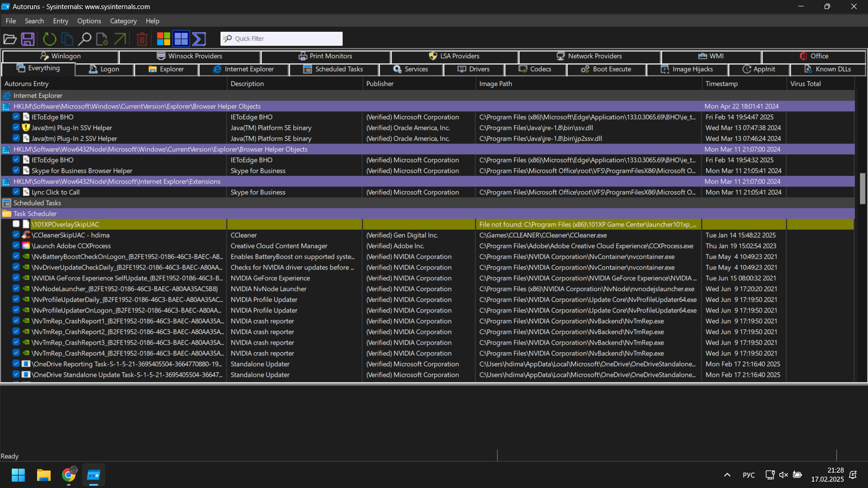Viewport: 868px width, 488px height.
Task: Uncheck Launch Adobe CCXProcess entry
Action: pos(16,246)
